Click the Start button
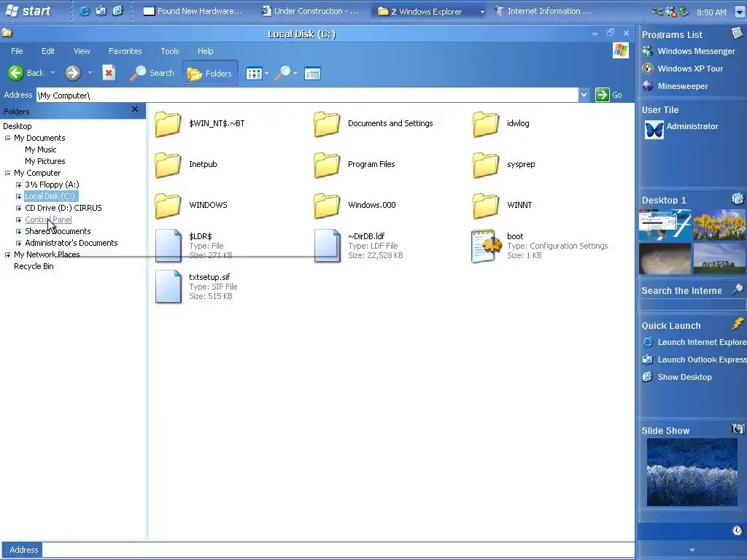Image resolution: width=747 pixels, height=560 pixels. pyautogui.click(x=29, y=11)
